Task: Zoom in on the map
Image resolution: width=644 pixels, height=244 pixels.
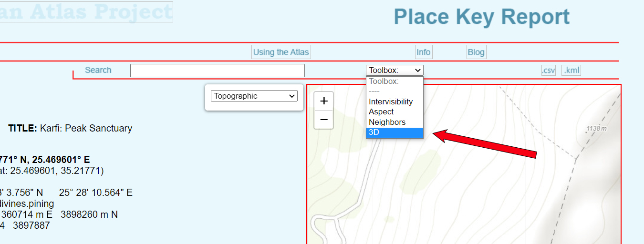Action: click(324, 101)
